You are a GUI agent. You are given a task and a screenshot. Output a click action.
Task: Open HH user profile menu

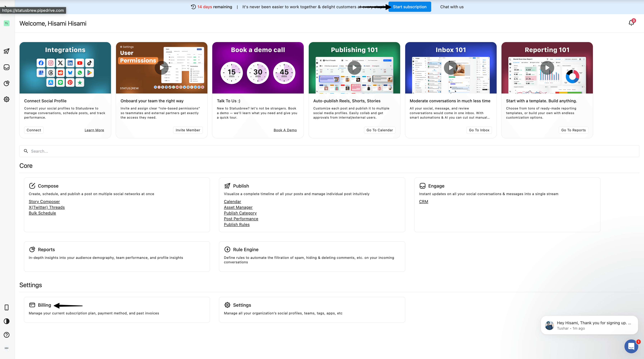[6, 348]
